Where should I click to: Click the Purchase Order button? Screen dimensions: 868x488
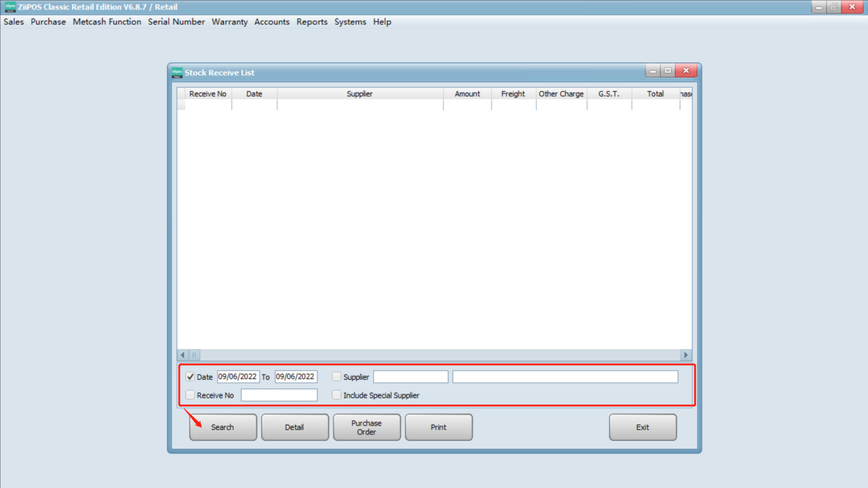[366, 427]
